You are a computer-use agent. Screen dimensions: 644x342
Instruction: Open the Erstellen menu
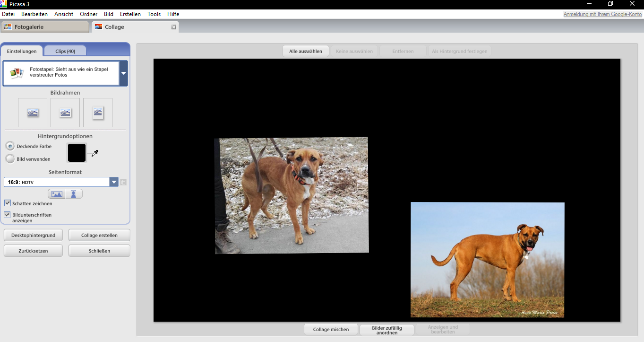tap(130, 14)
